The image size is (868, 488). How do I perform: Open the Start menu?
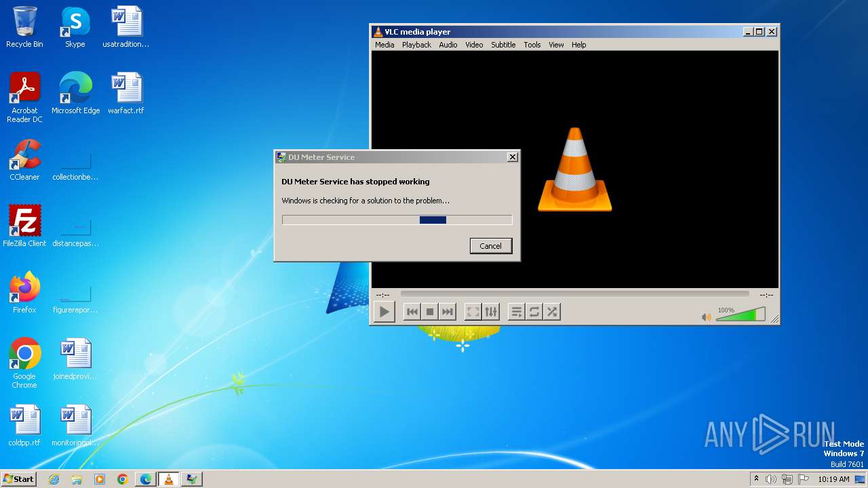(x=18, y=479)
